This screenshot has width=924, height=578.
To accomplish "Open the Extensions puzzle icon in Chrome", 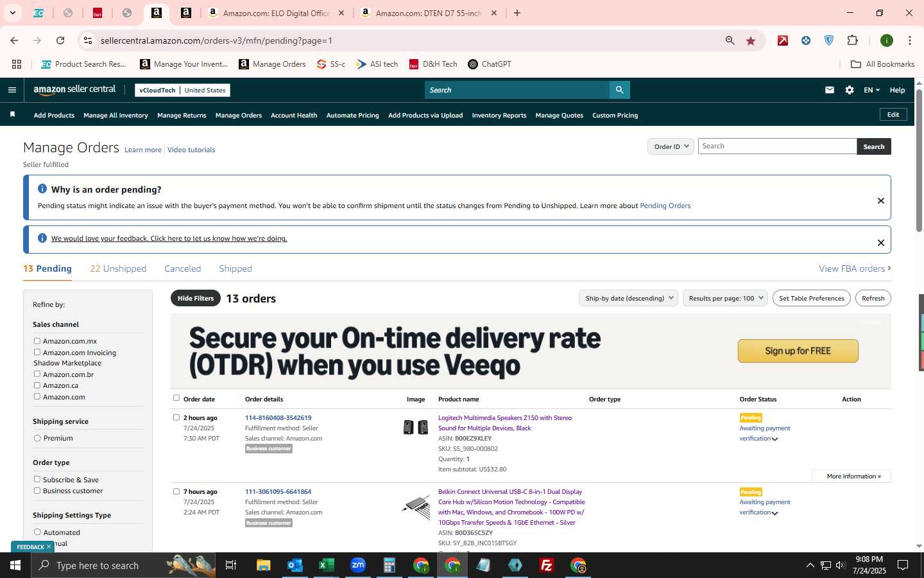I will 852,40.
